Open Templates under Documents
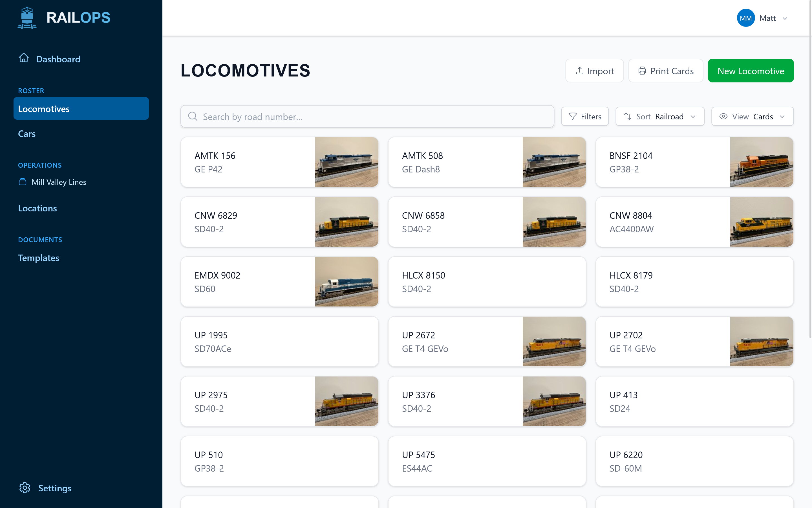Viewport: 812px width, 508px height. tap(39, 258)
